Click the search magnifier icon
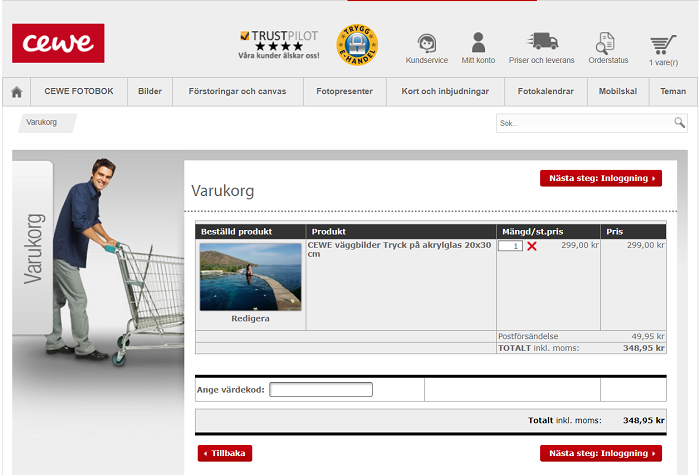700x475 pixels. click(x=679, y=123)
